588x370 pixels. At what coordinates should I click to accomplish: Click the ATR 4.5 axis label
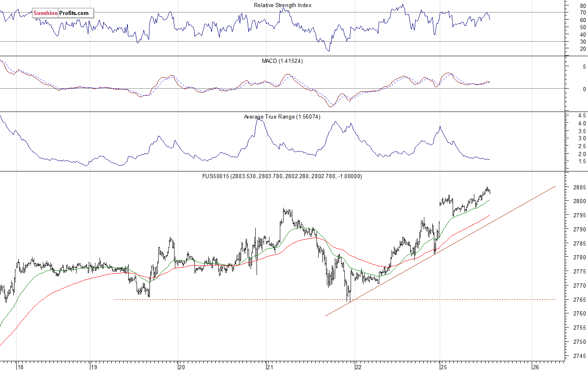coord(582,116)
